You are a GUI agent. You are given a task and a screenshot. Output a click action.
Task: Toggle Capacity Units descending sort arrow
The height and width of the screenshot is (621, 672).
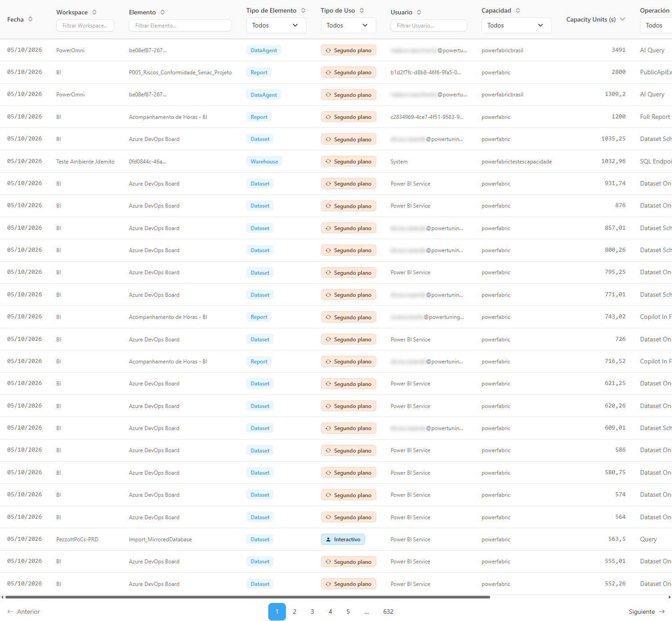[622, 19]
